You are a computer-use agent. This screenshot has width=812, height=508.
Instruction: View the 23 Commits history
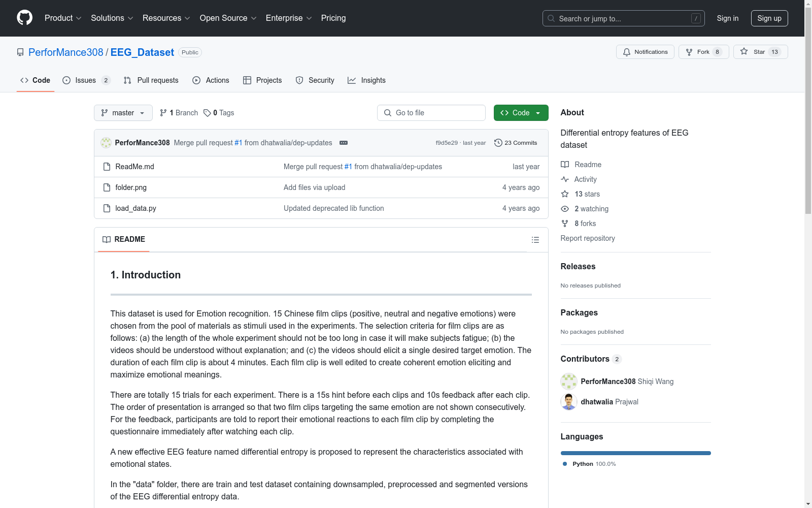click(x=516, y=143)
